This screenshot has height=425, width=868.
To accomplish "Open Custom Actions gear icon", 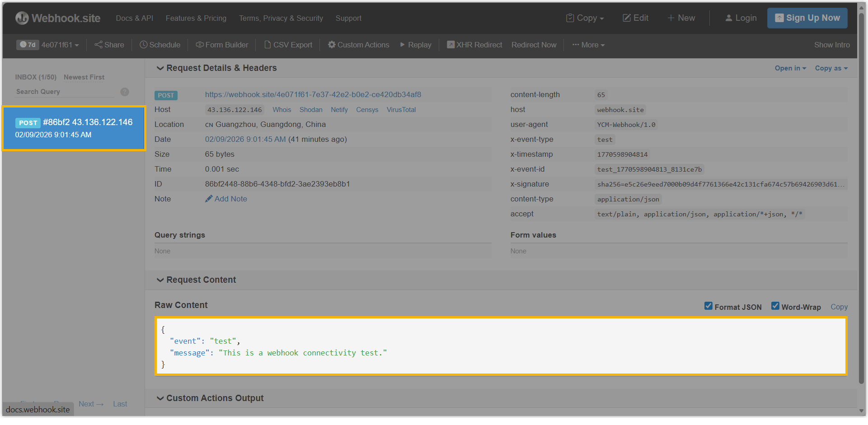I will (x=332, y=45).
